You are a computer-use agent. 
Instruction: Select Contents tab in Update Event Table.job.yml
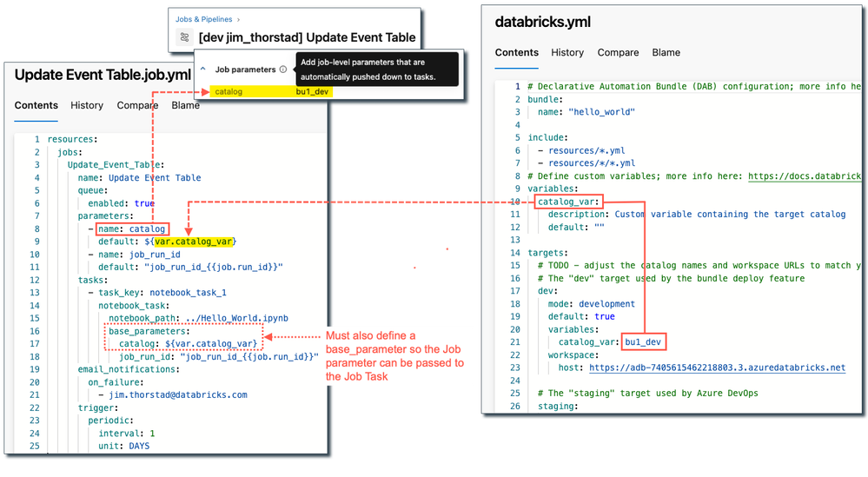coord(36,105)
